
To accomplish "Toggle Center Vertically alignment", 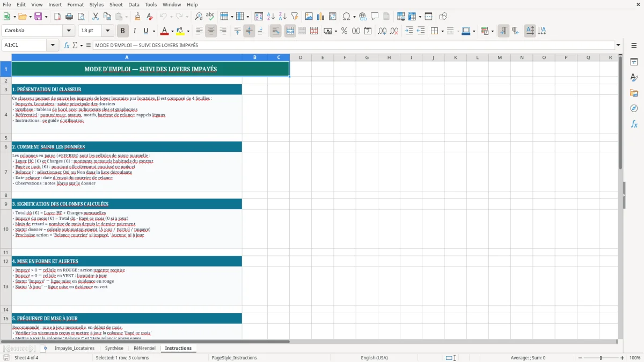I will point(249,31).
